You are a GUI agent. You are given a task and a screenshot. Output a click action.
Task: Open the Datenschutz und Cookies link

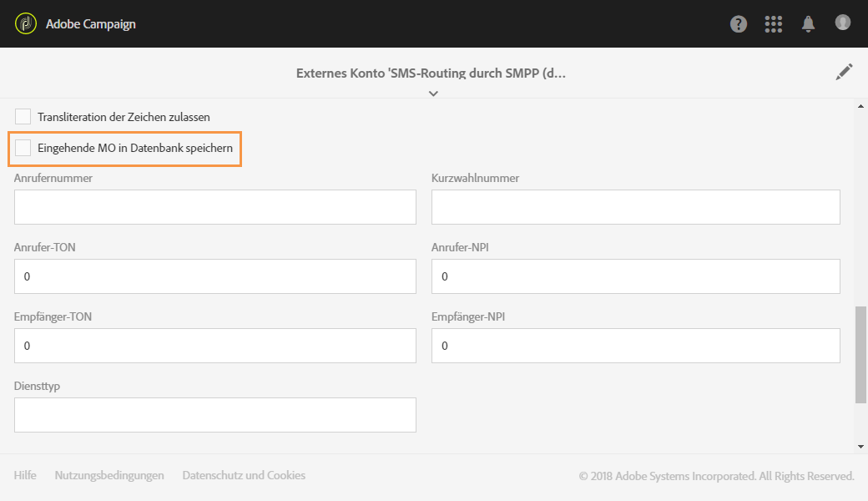click(244, 475)
